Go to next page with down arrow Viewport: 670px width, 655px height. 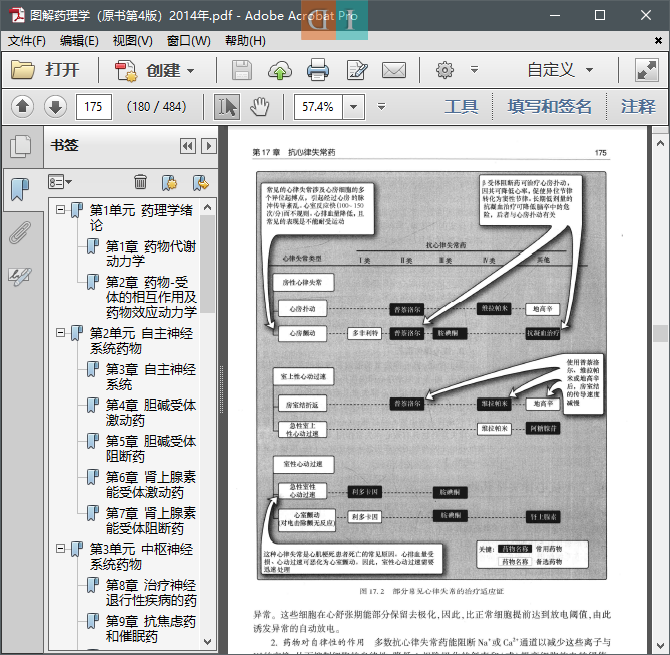(x=56, y=106)
